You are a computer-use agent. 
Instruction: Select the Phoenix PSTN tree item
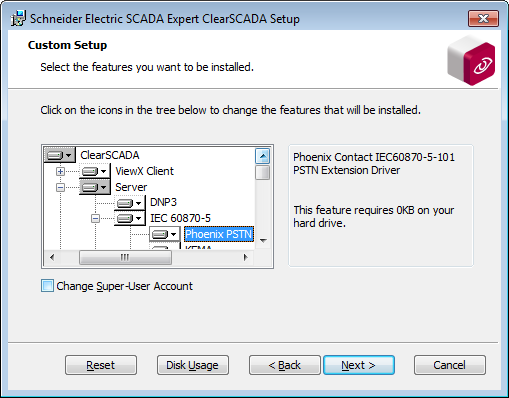coord(218,234)
